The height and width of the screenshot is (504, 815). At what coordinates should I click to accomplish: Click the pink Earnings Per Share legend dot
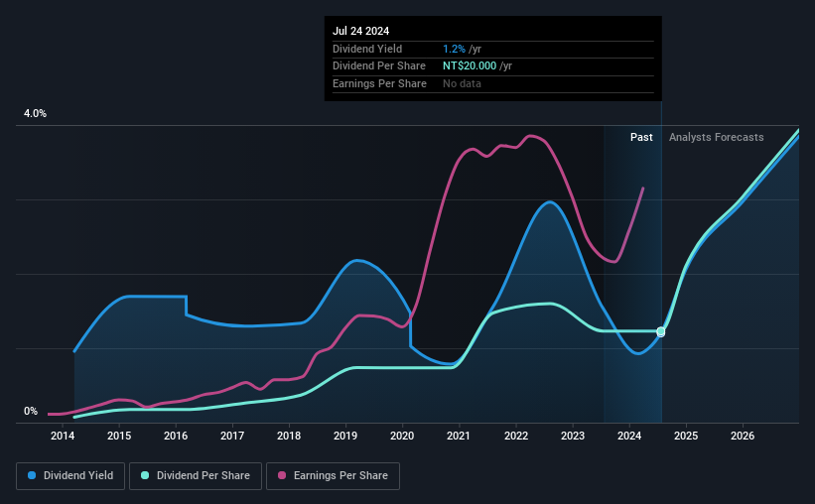click(x=282, y=475)
